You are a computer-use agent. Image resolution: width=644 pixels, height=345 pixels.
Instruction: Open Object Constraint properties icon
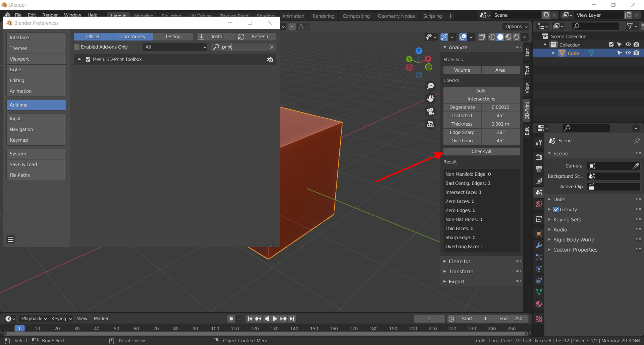(539, 280)
